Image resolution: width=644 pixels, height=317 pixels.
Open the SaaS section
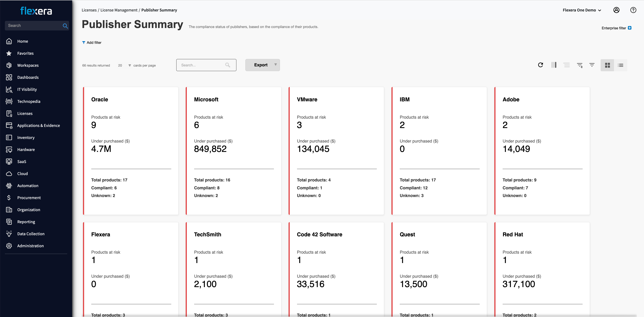[x=22, y=162]
